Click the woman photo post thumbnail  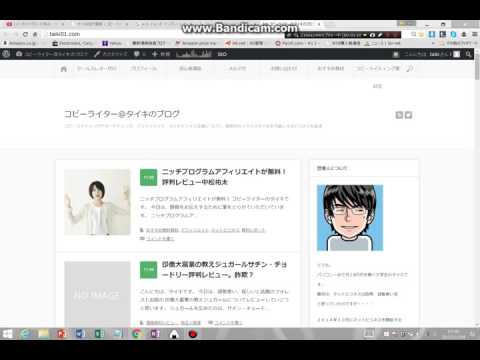point(97,202)
